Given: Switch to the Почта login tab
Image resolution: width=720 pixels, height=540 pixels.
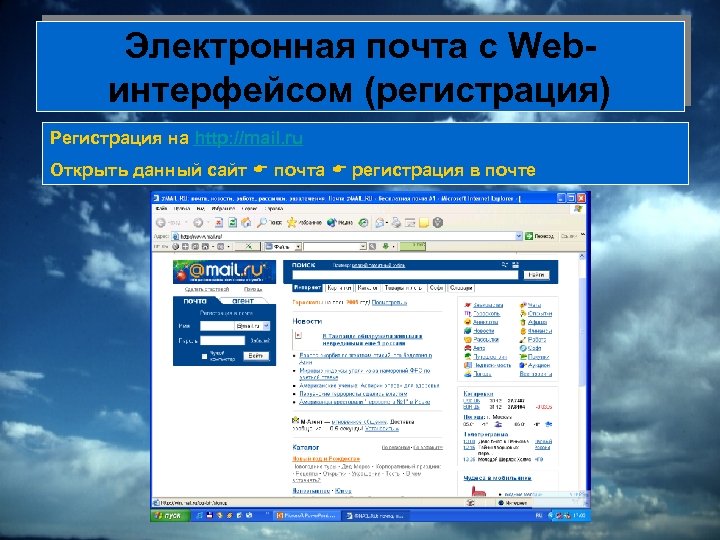Looking at the screenshot, I should (x=195, y=301).
